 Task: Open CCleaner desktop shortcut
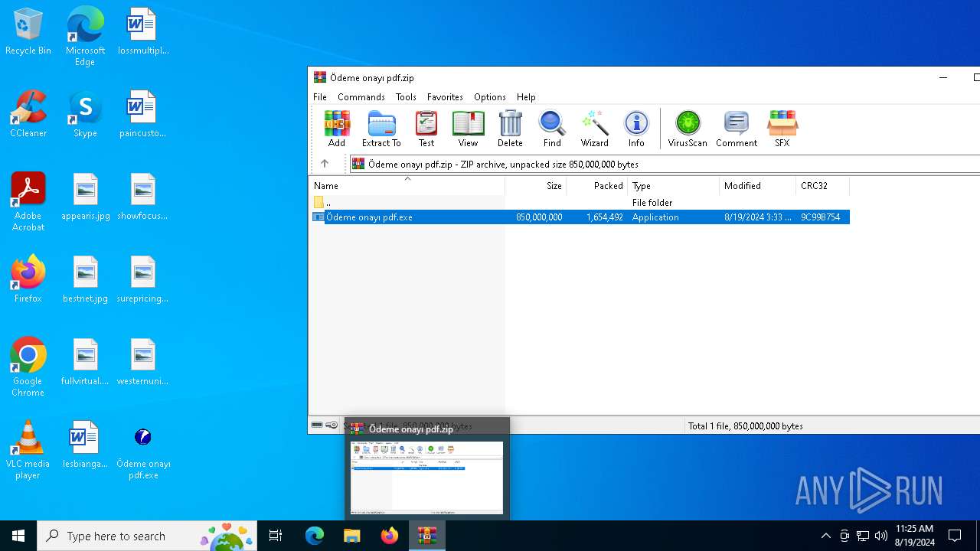[x=28, y=115]
